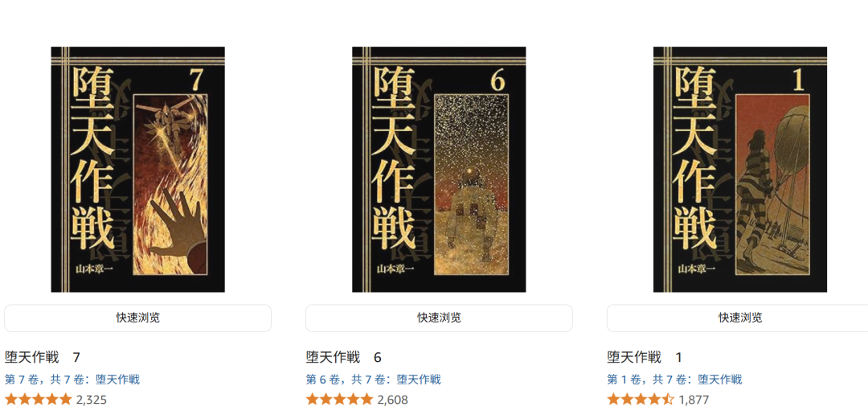Screen dimensions: 868x419
Task: Open the 1,877 reviews count
Action: click(694, 400)
